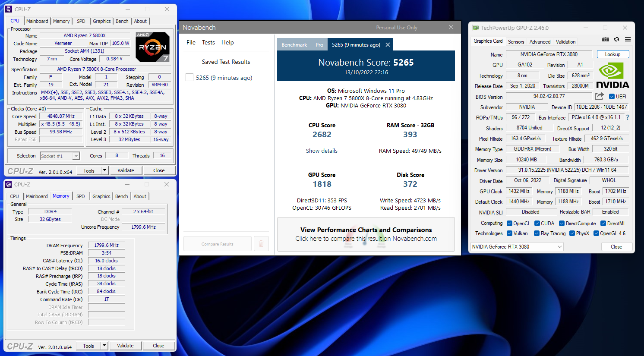This screenshot has width=644, height=356.
Task: Click the trash icon in Novabench
Action: [261, 243]
